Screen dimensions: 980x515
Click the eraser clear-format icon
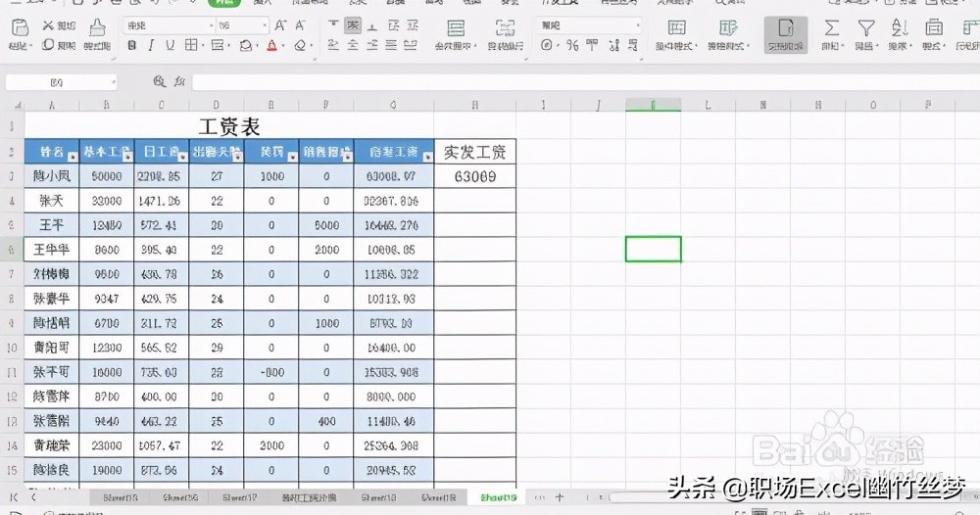point(301,45)
